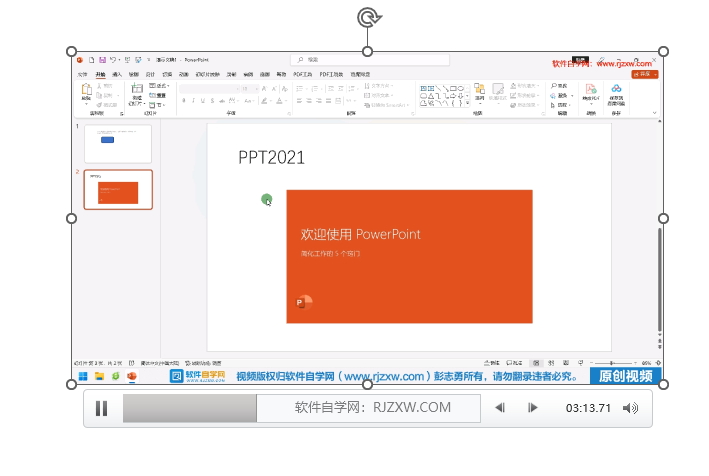Select the bottom-middle sizing handle

coord(368,385)
